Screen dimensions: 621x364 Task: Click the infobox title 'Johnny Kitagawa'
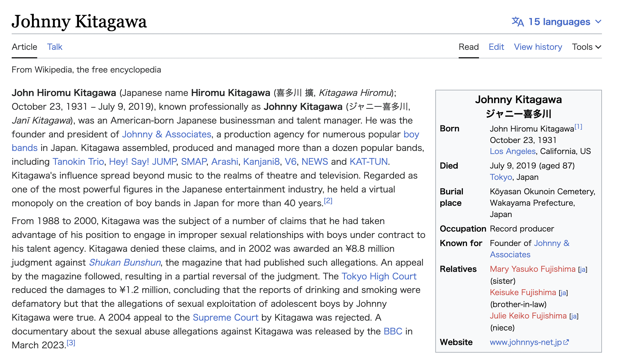coord(518,100)
